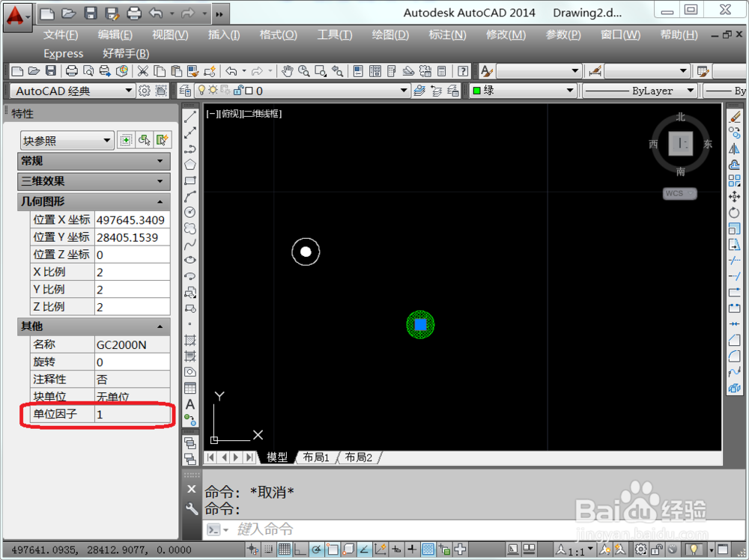Image resolution: width=749 pixels, height=560 pixels.
Task: Select the Move tool in modify toolbar
Action: coord(735,196)
